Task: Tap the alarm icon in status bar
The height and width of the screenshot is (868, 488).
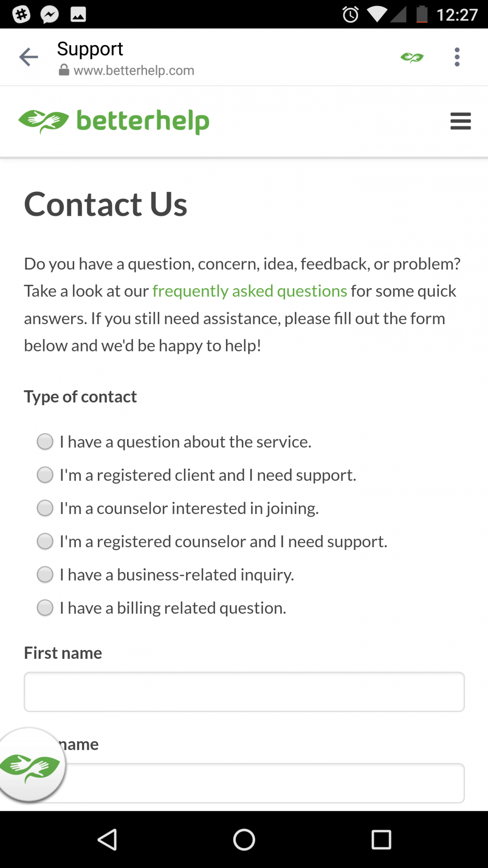Action: click(350, 15)
